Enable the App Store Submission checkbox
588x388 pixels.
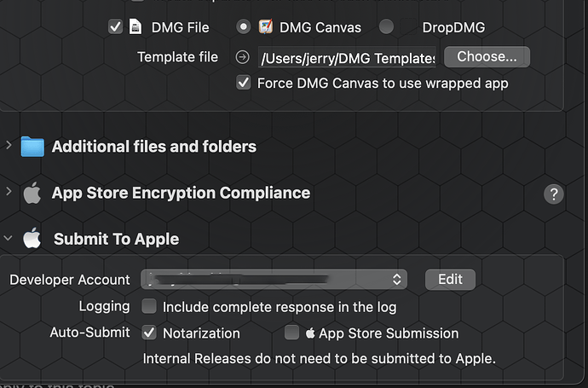pyautogui.click(x=291, y=333)
